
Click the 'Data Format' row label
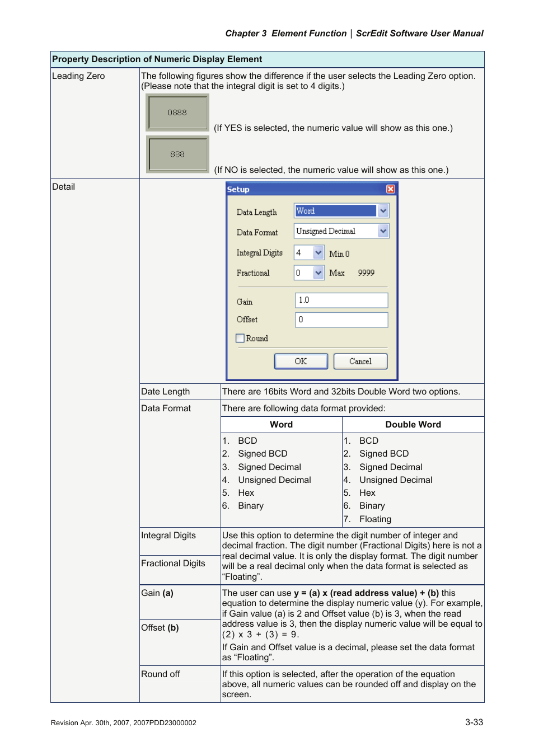pos(166,408)
